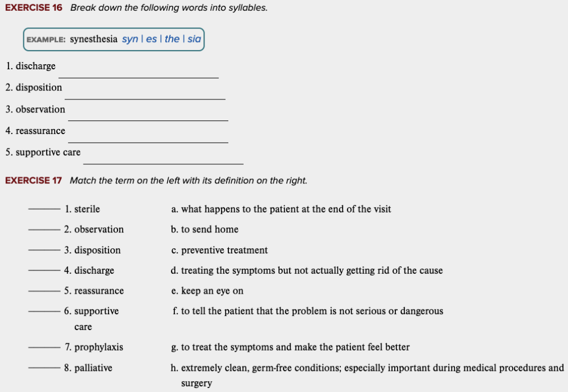568x392 pixels.
Task: Click definition c, preventive treatment
Action: 219,250
